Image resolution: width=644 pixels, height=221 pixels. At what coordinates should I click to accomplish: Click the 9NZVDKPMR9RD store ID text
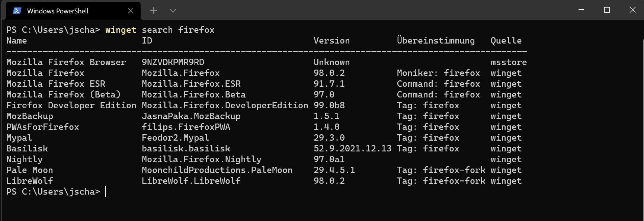(173, 62)
